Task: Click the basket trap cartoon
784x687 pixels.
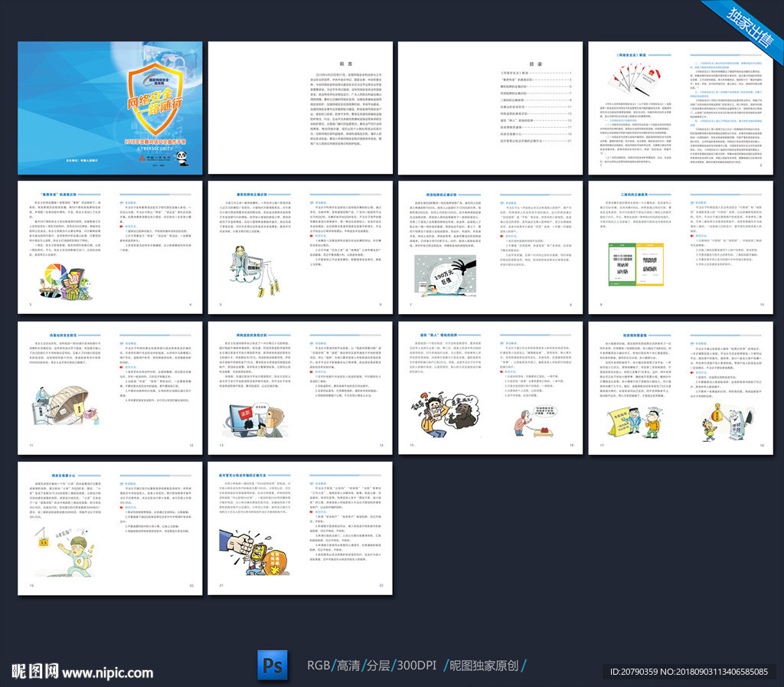Action: pyautogui.click(x=66, y=405)
